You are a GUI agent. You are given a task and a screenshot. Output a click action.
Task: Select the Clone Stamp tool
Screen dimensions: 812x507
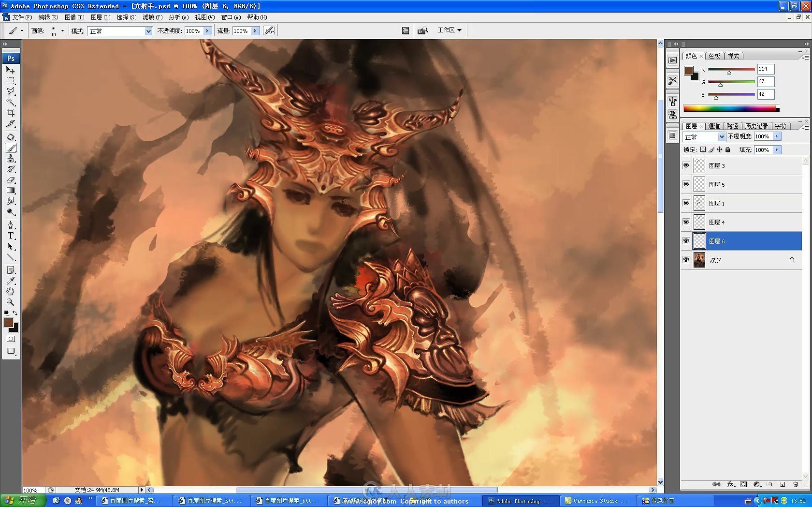11,158
